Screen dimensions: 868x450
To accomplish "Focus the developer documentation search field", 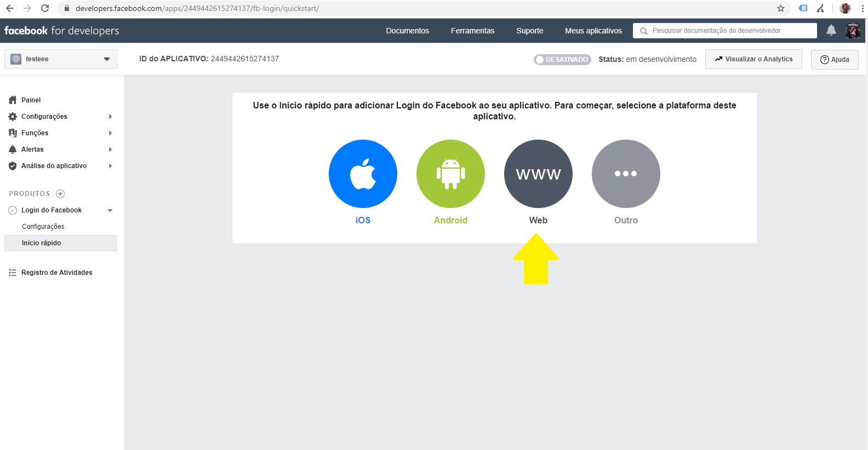I will pos(725,31).
